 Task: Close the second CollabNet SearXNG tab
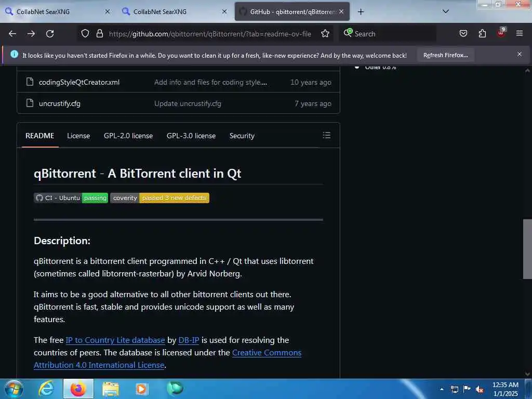click(x=224, y=11)
